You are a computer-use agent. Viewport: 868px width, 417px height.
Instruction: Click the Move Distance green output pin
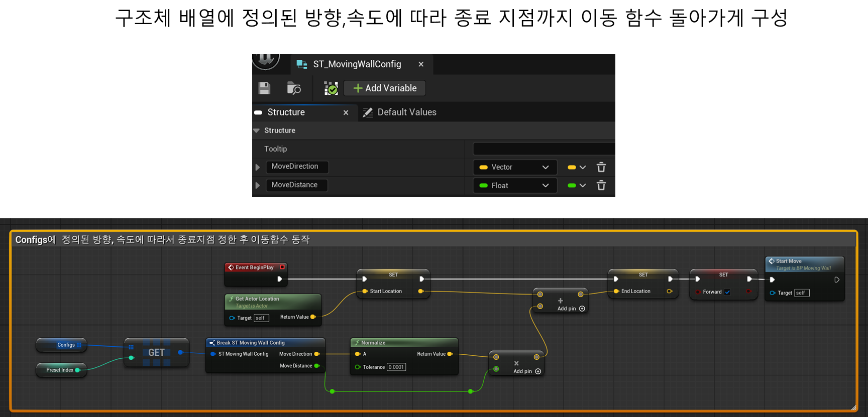[x=317, y=366]
